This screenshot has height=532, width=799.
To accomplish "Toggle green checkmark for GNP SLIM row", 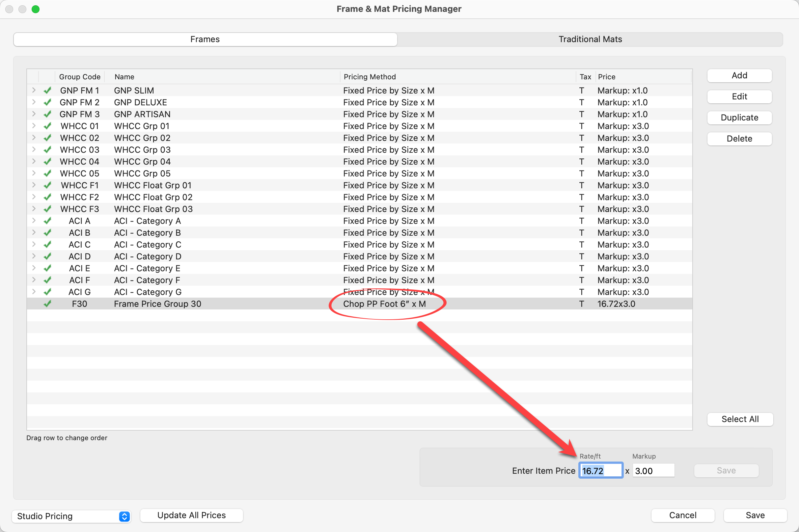I will coord(47,91).
